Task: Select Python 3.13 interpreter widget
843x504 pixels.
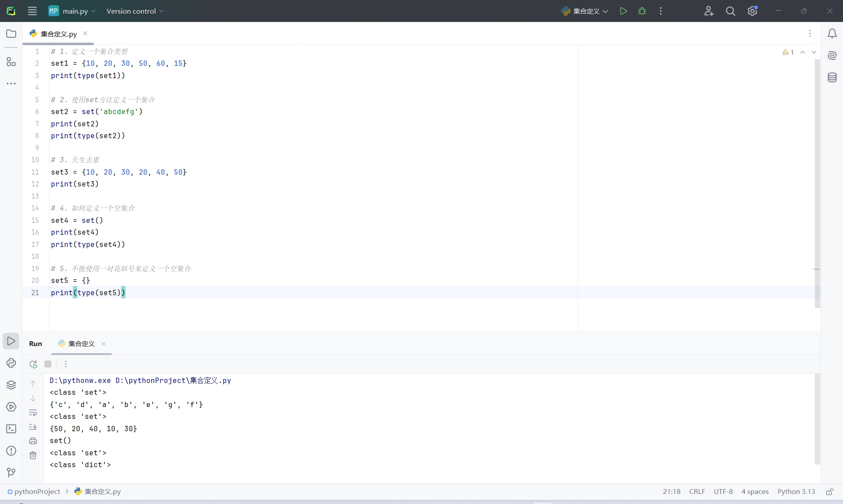Action: pyautogui.click(x=796, y=492)
